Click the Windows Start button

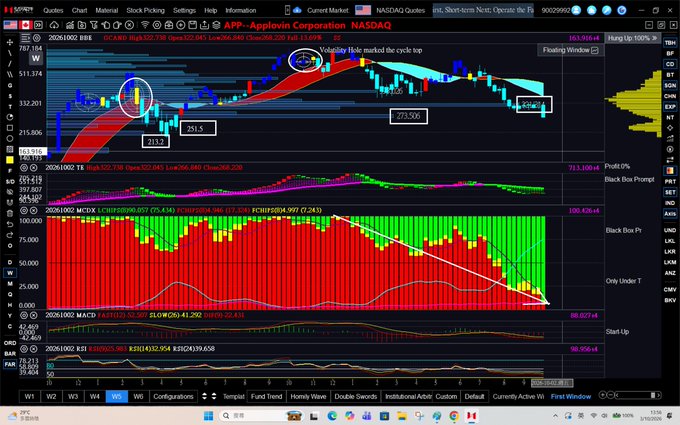pos(208,415)
